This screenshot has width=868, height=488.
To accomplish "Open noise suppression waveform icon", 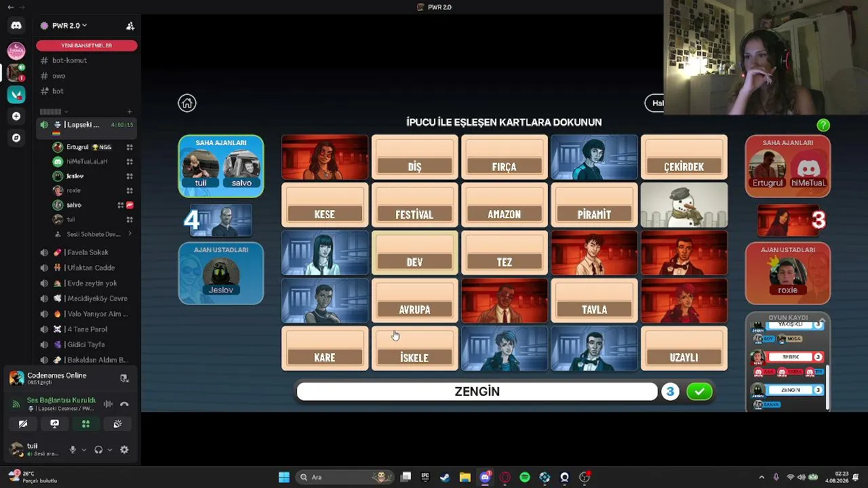I will click(x=108, y=404).
